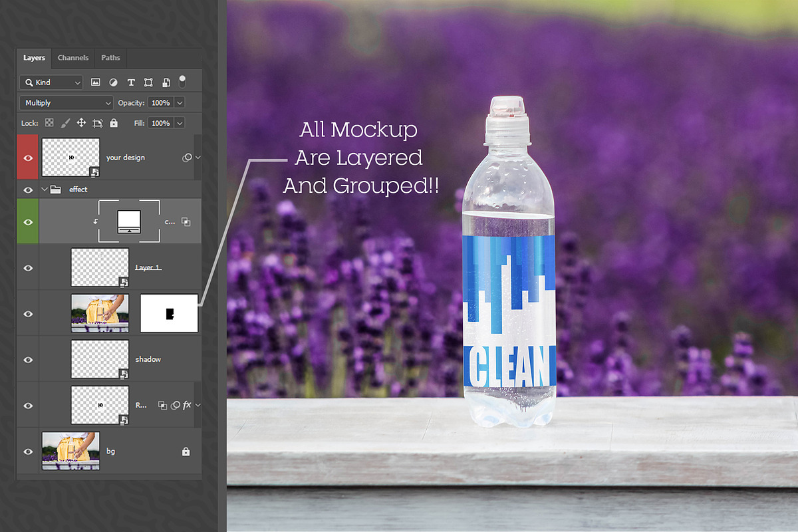Hide the masked photo layer
This screenshot has width=798, height=532.
click(28, 313)
